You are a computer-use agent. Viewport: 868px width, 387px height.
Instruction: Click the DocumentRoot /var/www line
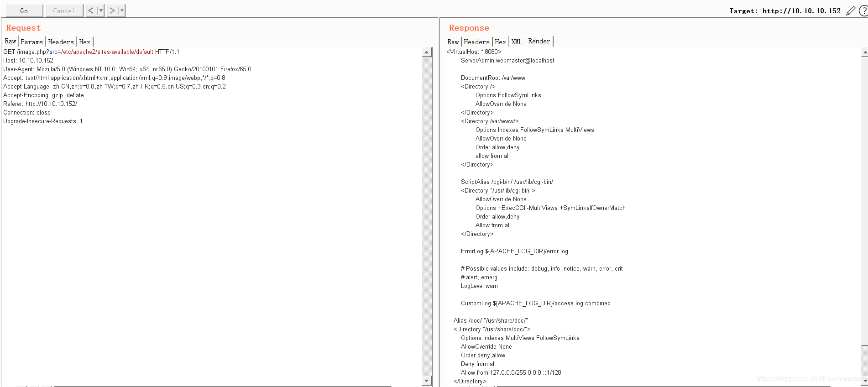[493, 78]
